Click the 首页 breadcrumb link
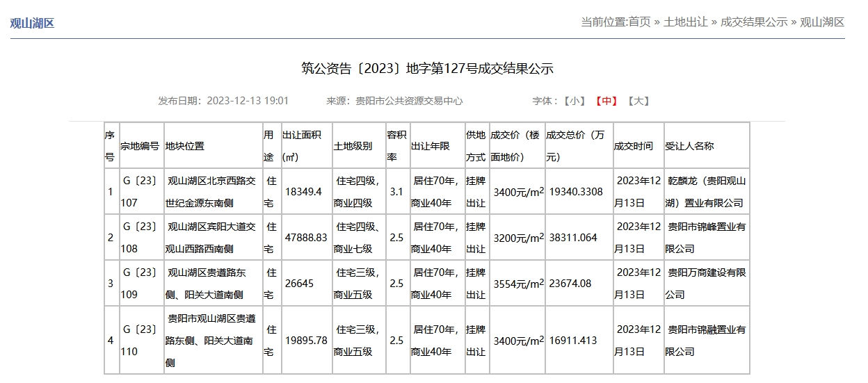This screenshot has height=383, width=868. [639, 22]
